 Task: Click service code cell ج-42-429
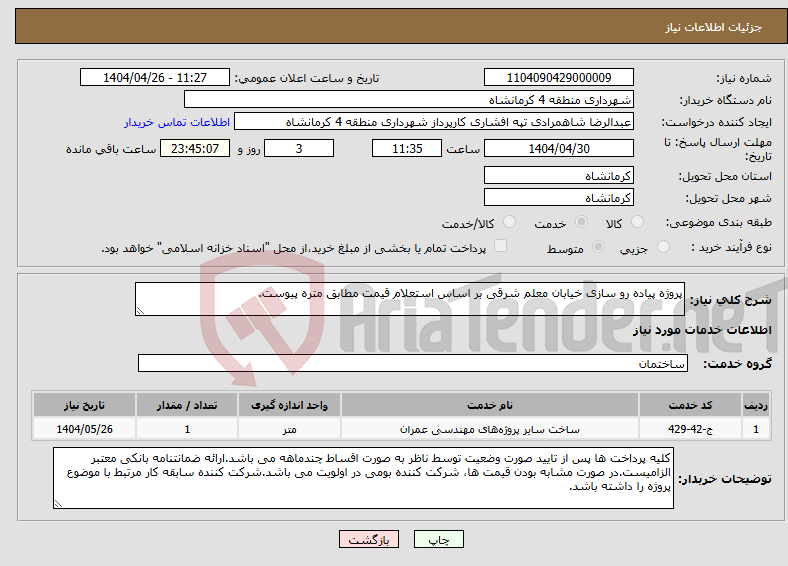[x=691, y=429]
